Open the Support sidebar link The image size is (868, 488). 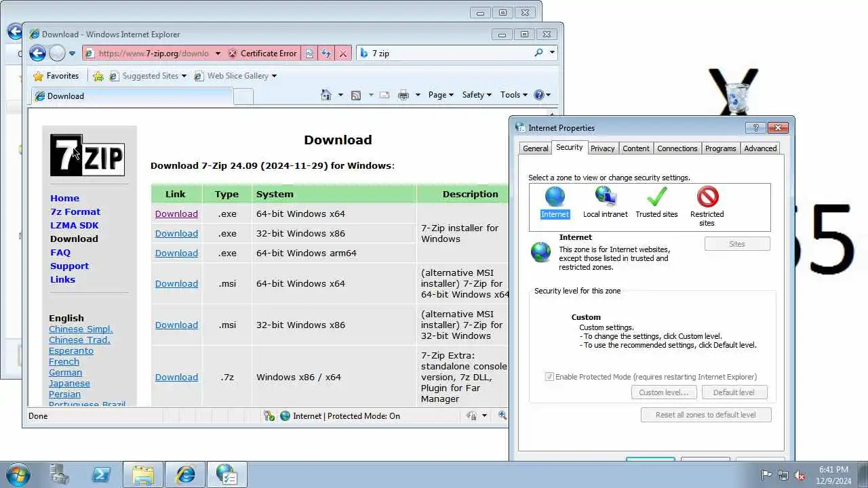pos(69,266)
